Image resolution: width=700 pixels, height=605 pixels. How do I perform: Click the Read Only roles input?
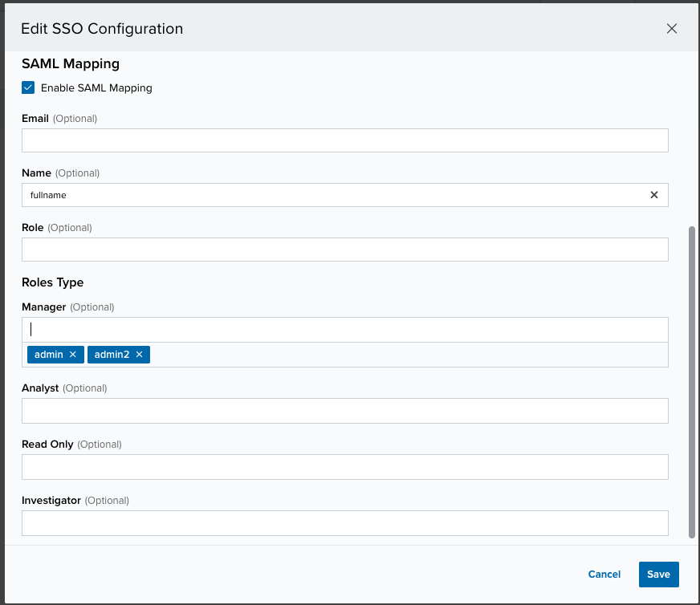[344, 467]
